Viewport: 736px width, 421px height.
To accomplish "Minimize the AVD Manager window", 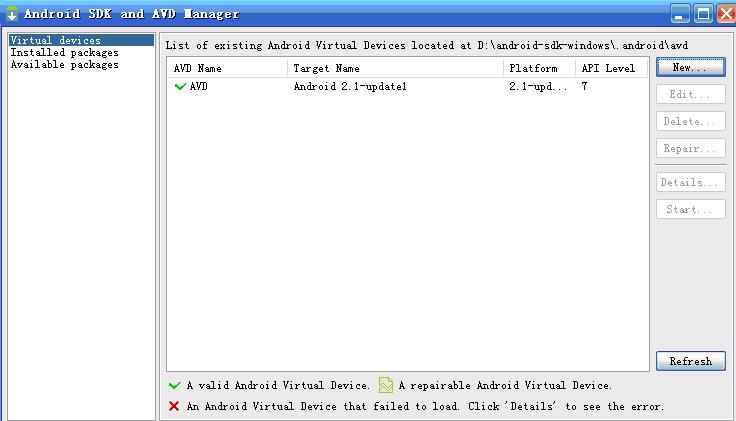I will 680,14.
